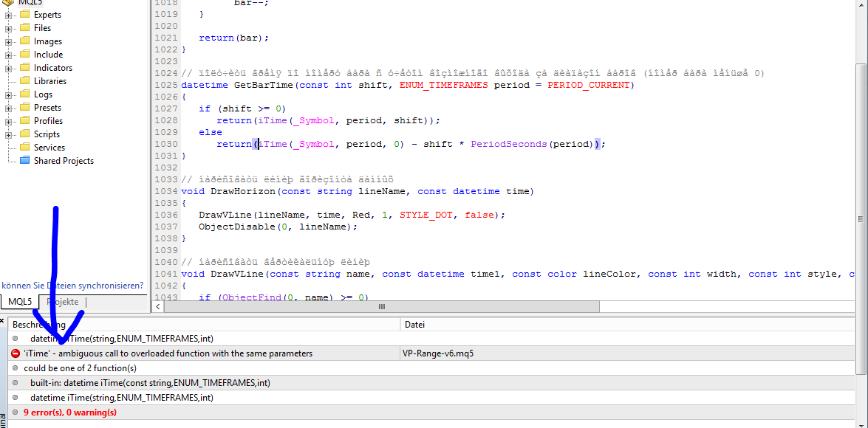This screenshot has height=428, width=868.
Task: Click line number 1030 in the gutter
Action: click(166, 144)
